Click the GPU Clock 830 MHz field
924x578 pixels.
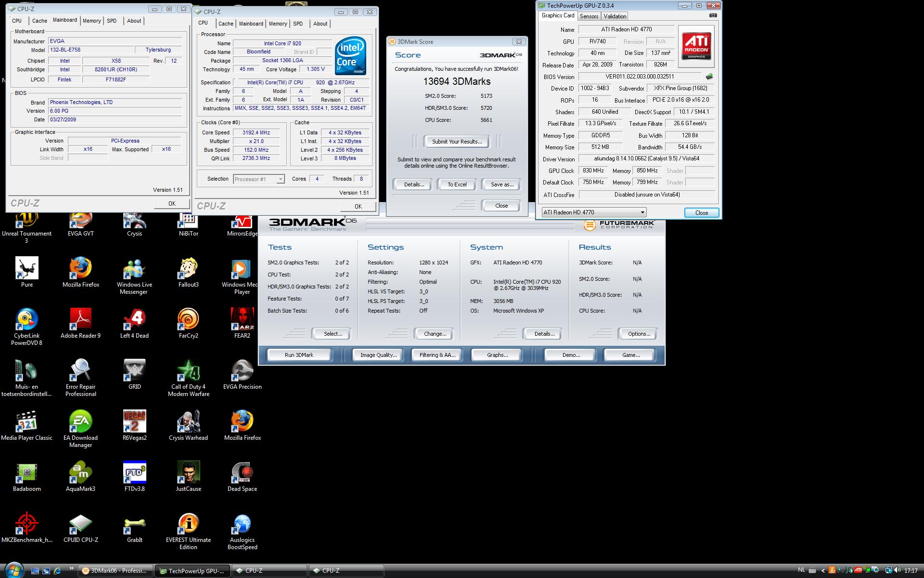[593, 171]
